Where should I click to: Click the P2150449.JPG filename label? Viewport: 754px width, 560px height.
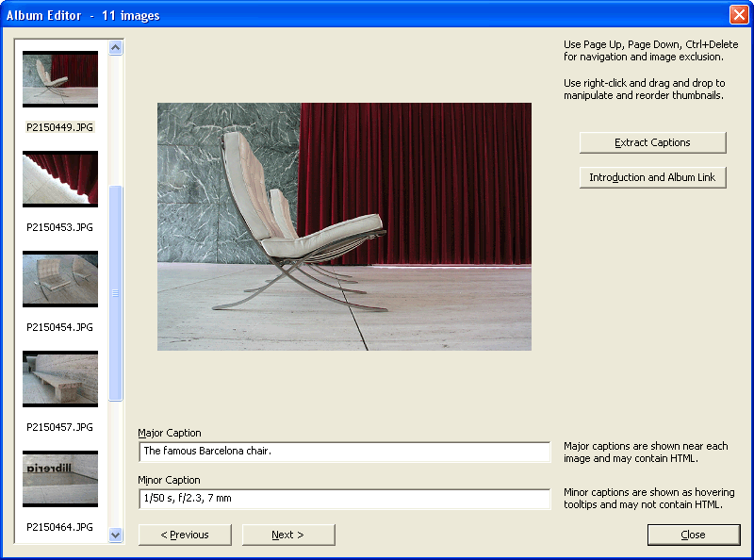(x=60, y=126)
